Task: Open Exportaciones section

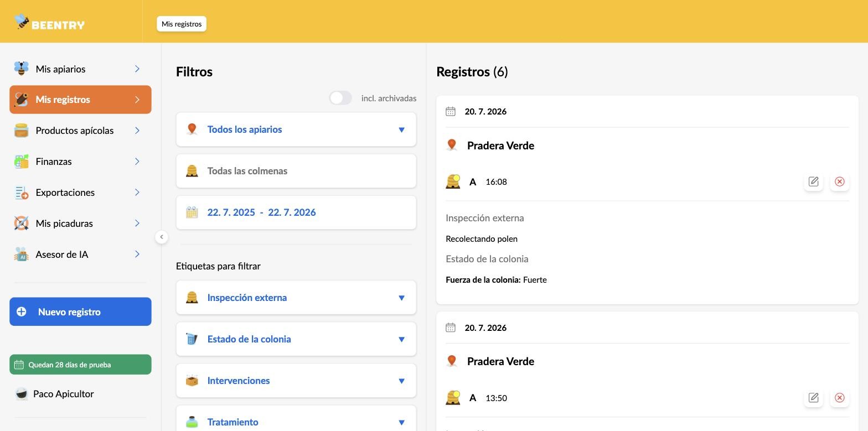Action: 80,193
